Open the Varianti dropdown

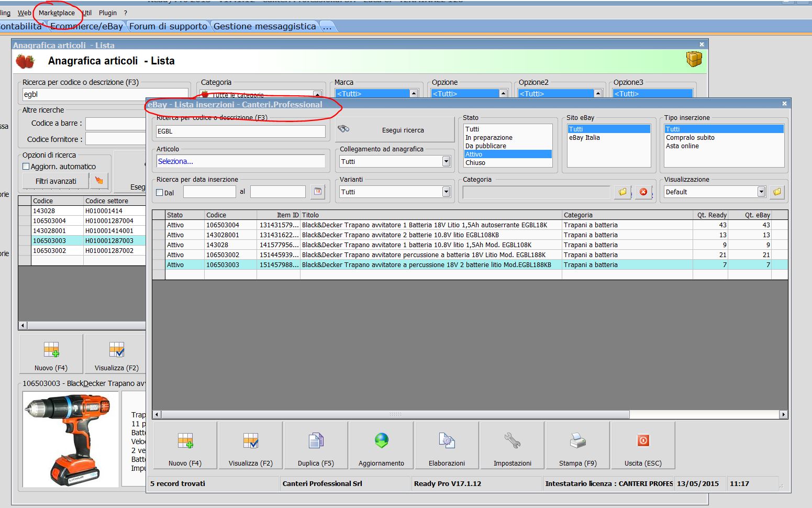coord(446,192)
